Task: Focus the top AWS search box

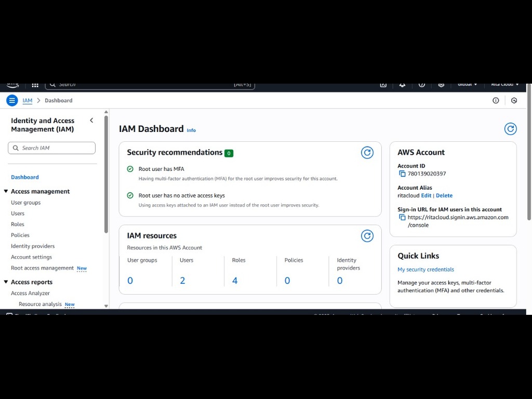Action: point(150,86)
